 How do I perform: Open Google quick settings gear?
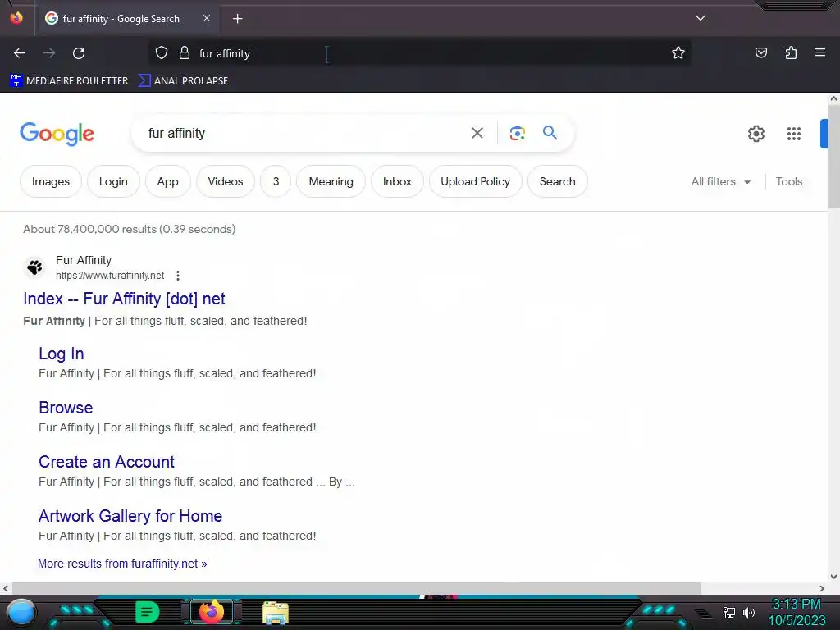756,134
